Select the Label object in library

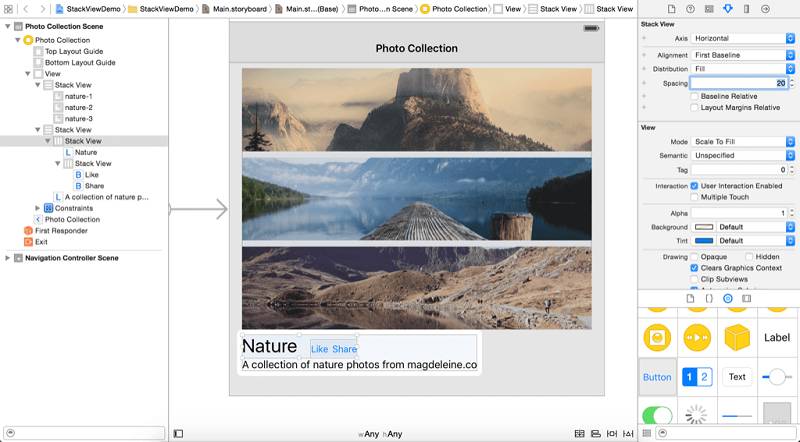[x=777, y=337]
